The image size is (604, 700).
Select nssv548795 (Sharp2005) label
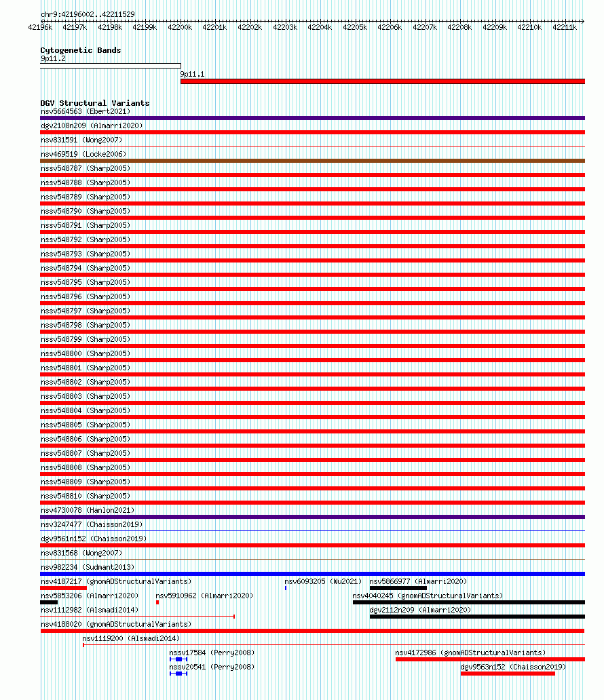[86, 283]
